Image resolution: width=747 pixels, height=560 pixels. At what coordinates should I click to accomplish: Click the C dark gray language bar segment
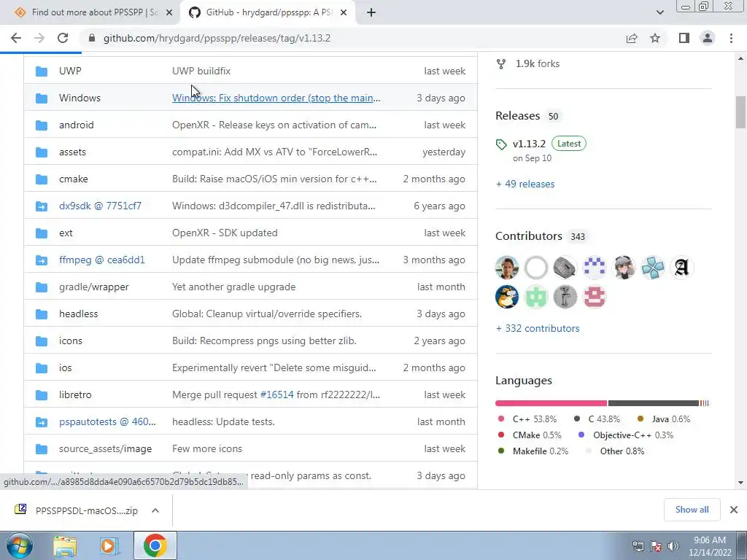(x=653, y=403)
